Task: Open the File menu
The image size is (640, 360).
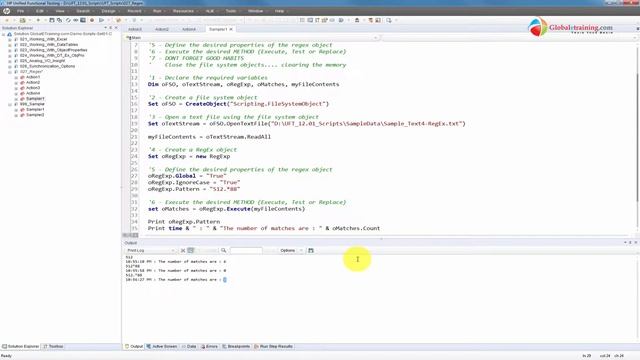Action: [20, 11]
